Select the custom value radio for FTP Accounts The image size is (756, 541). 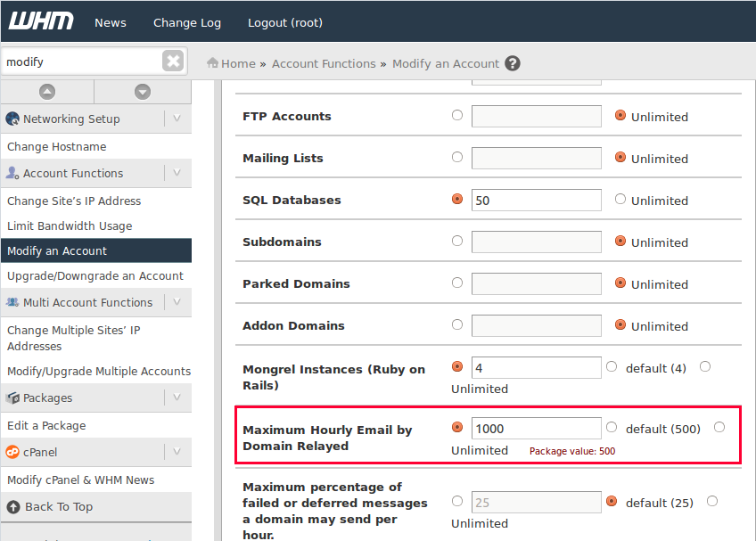tap(457, 115)
